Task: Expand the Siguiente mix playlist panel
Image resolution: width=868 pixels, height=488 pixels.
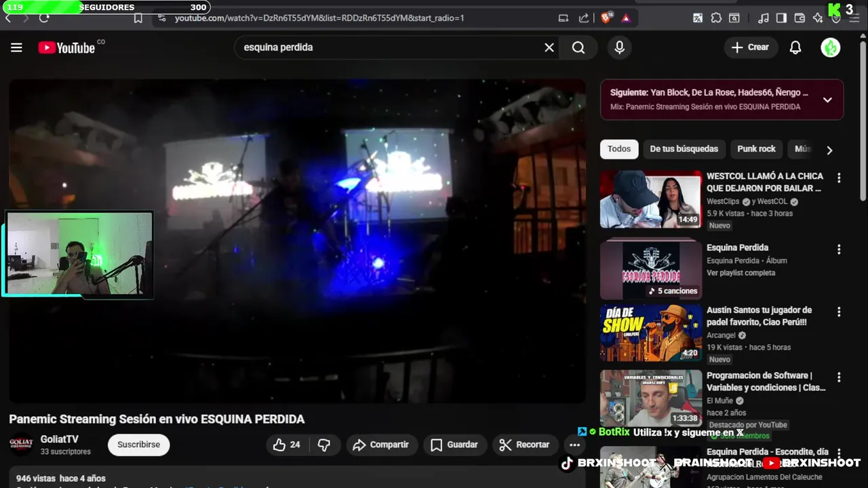Action: pyautogui.click(x=827, y=100)
